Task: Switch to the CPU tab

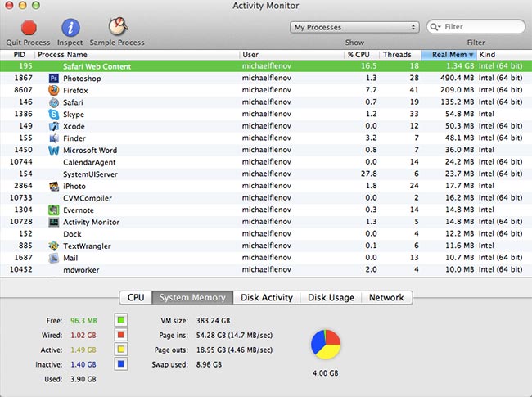Action: (136, 298)
